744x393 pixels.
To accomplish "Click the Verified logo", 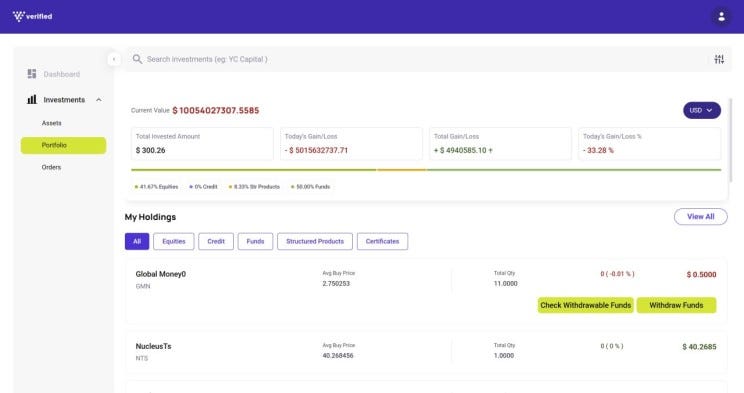I will click(x=32, y=17).
